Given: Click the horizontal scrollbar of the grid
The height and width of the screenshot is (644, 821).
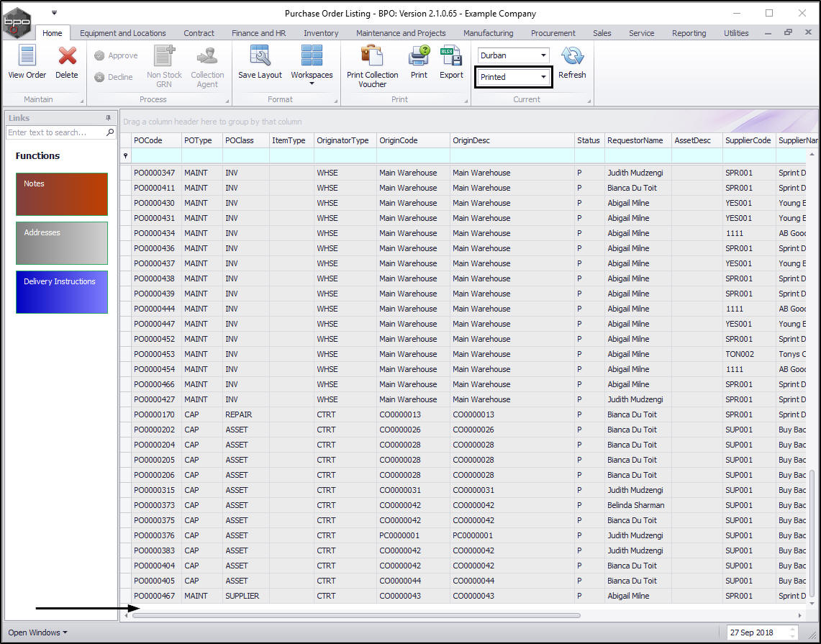Looking at the screenshot, I should (x=356, y=615).
